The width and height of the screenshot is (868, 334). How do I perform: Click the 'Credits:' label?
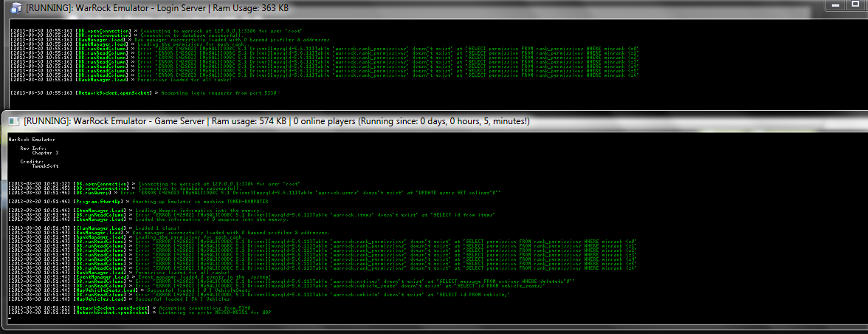32,162
